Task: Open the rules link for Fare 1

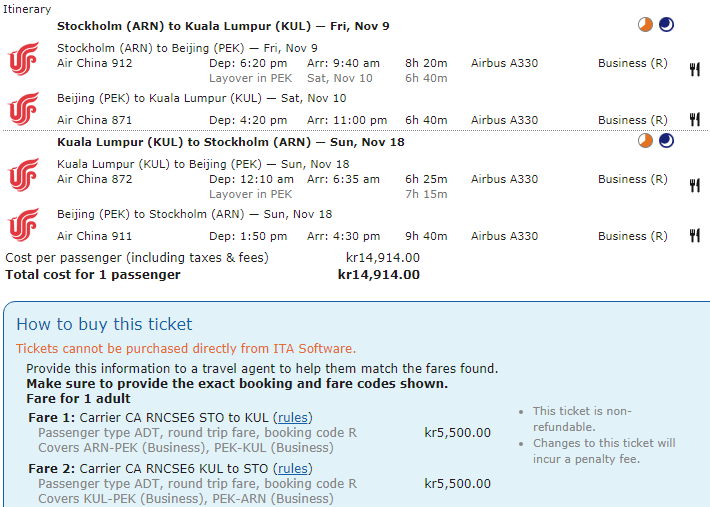Action: 293,417
